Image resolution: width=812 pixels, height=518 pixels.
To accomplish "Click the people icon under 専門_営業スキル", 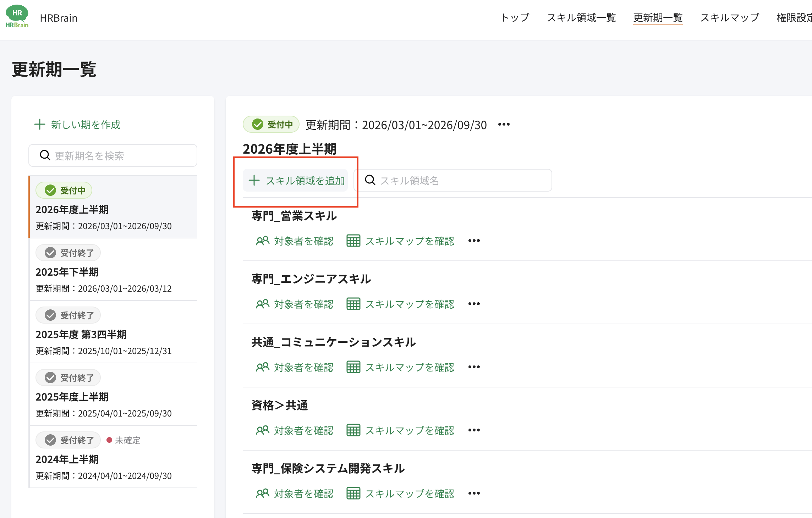I will click(x=263, y=241).
